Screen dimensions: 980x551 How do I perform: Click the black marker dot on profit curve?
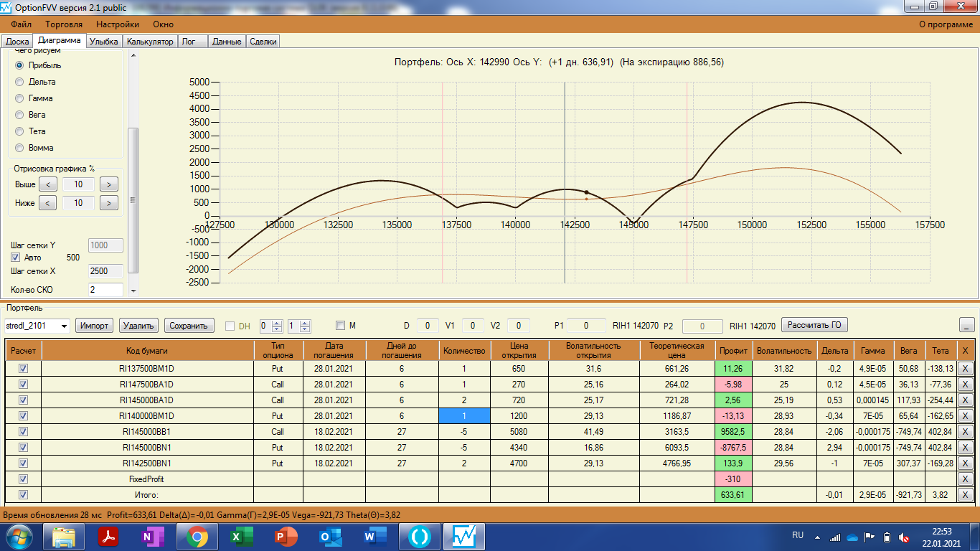[x=586, y=192]
